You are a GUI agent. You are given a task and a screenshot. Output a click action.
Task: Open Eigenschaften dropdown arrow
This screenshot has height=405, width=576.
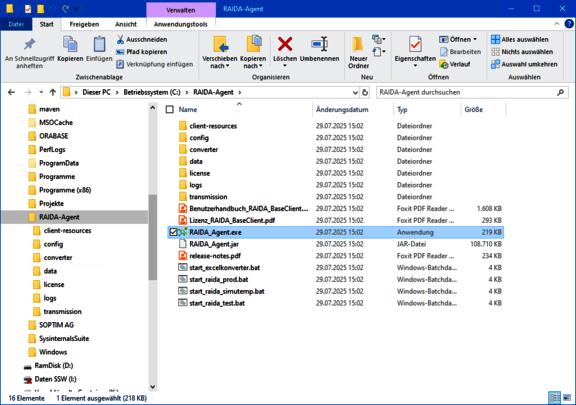[x=415, y=66]
